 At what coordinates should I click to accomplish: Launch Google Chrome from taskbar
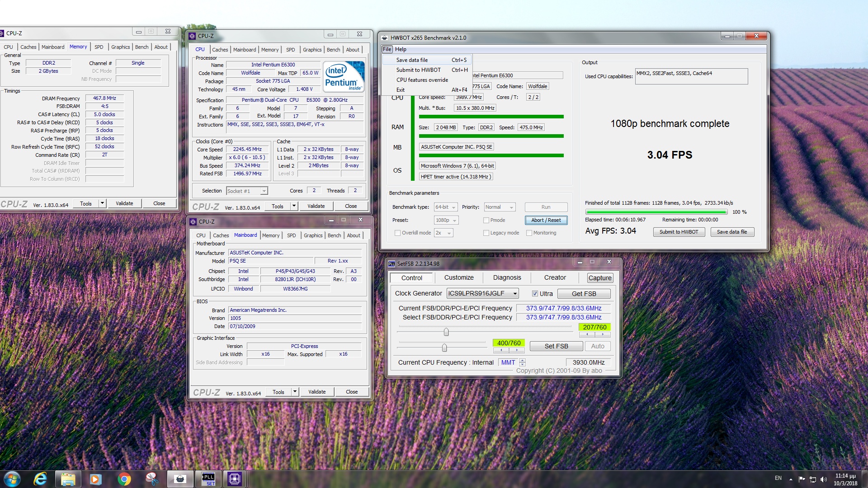pyautogui.click(x=124, y=479)
